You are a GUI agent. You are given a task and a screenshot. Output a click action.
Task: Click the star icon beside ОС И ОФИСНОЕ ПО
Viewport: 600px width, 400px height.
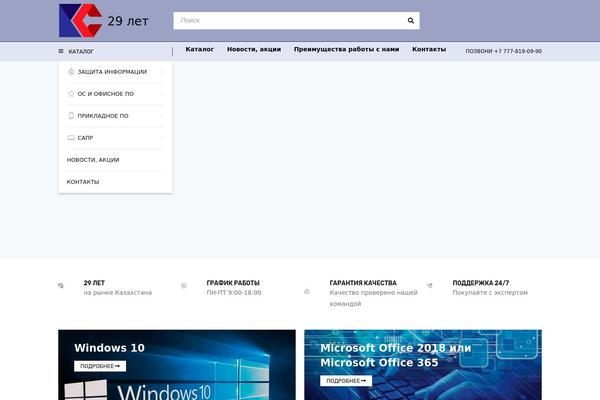tap(71, 94)
